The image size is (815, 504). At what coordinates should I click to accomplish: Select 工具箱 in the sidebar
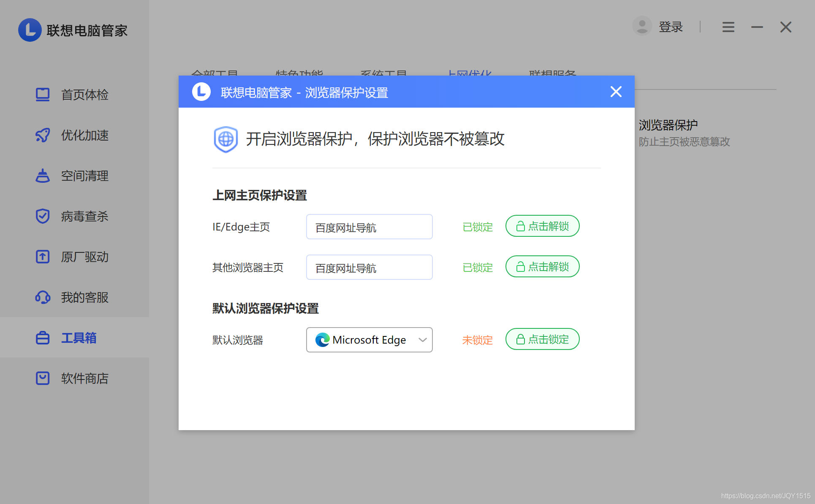(74, 338)
